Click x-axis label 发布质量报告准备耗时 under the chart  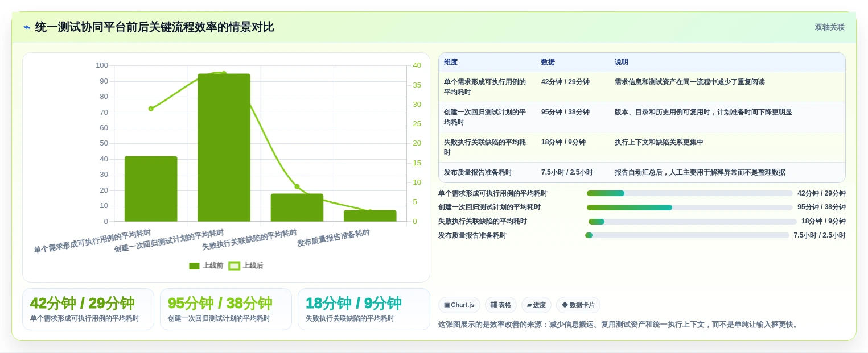pos(334,238)
